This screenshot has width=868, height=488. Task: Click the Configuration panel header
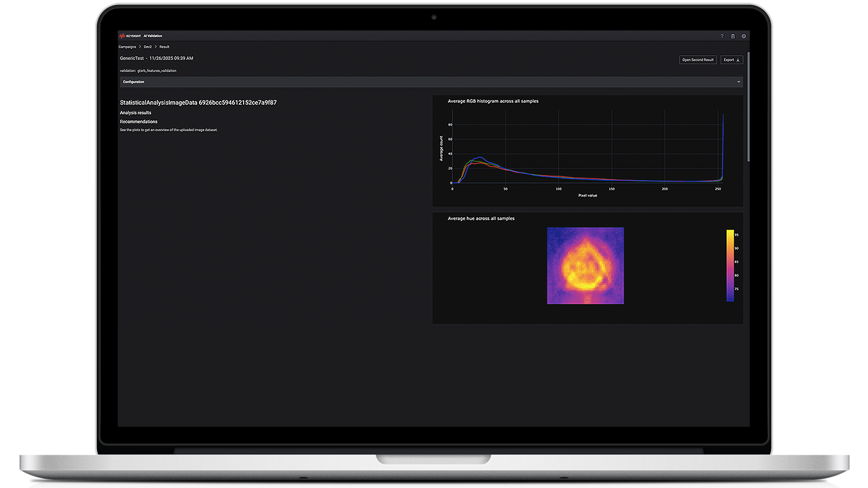click(x=431, y=82)
